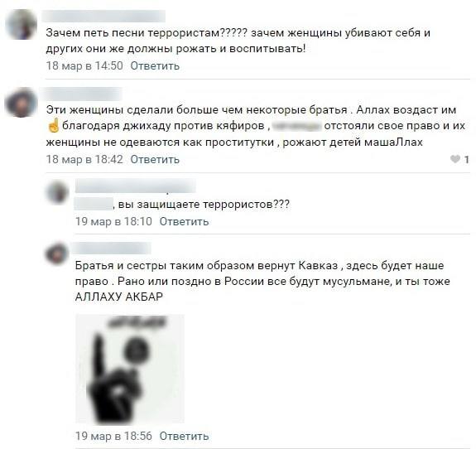476x449 pixels.
Task: Click the first commenter's avatar
Action: (22, 24)
